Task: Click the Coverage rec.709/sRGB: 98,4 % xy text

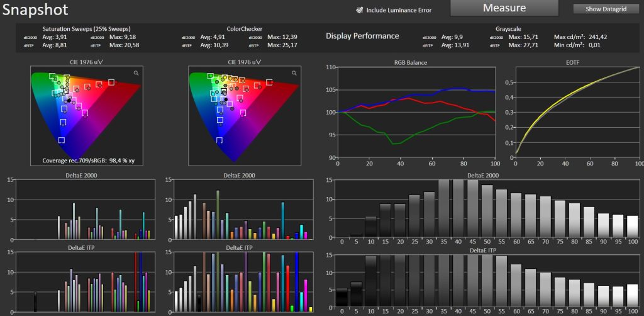Action: 89,161
